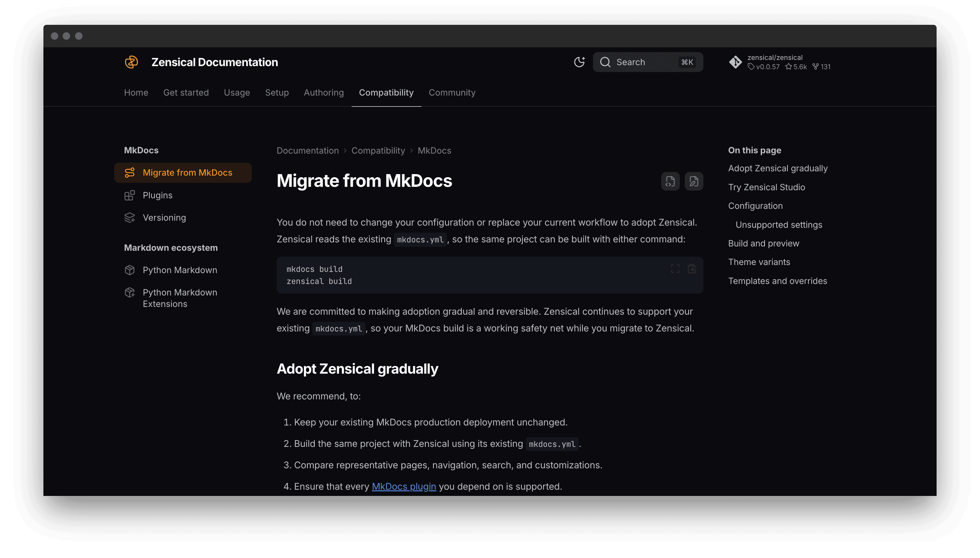
Task: Toggle the dark/light color scheme moon icon
Action: [x=579, y=62]
